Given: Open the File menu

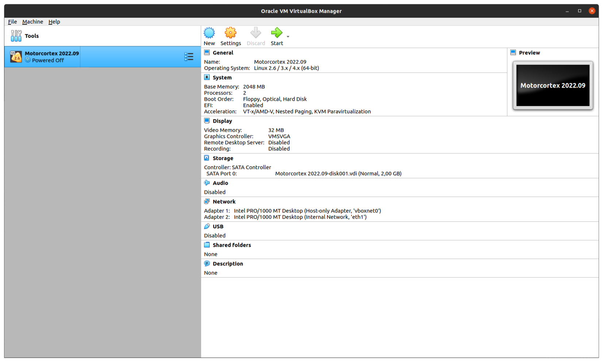Looking at the screenshot, I should click(12, 22).
